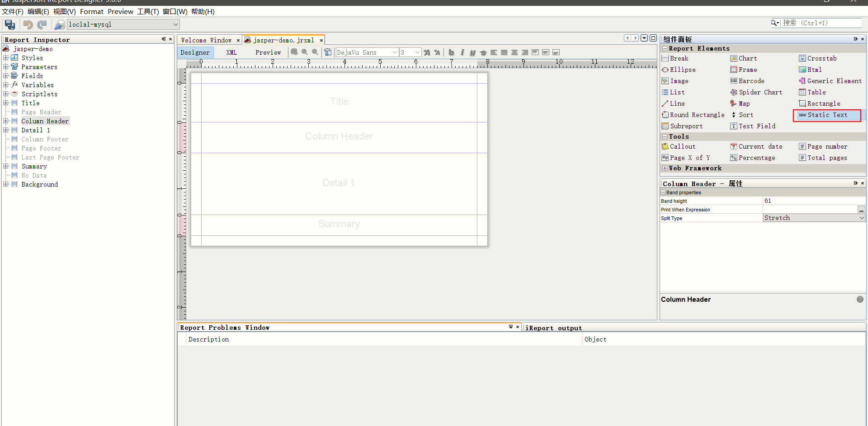Viewport: 868px width, 426px height.
Task: Insert the Page X of Y tool
Action: coord(690,157)
